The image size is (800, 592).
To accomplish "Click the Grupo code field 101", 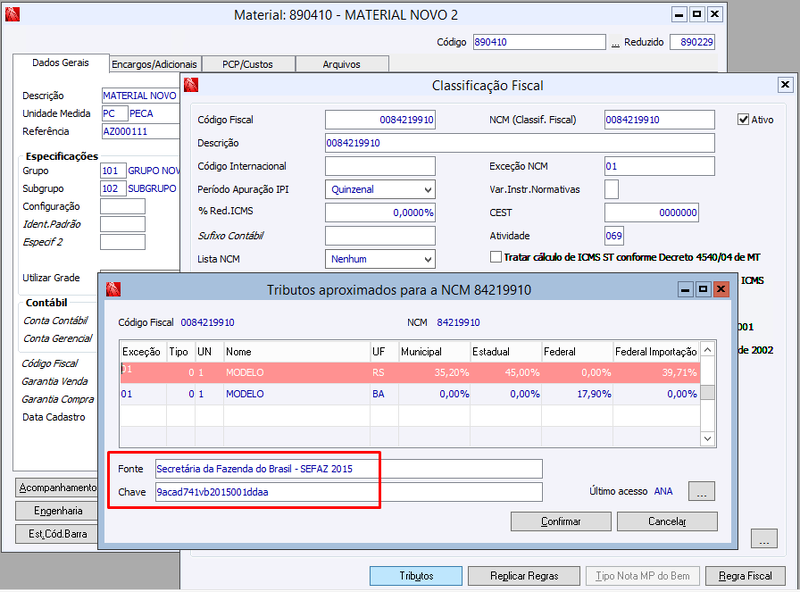I will point(113,170).
